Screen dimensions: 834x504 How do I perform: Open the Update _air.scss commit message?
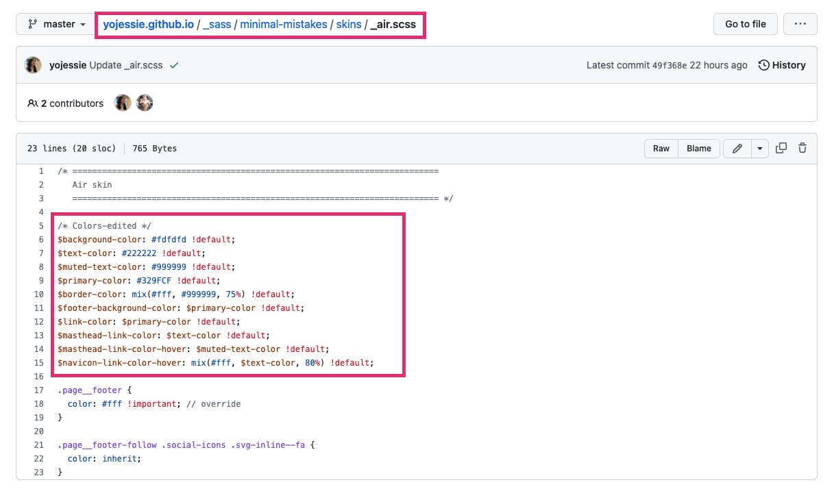126,65
